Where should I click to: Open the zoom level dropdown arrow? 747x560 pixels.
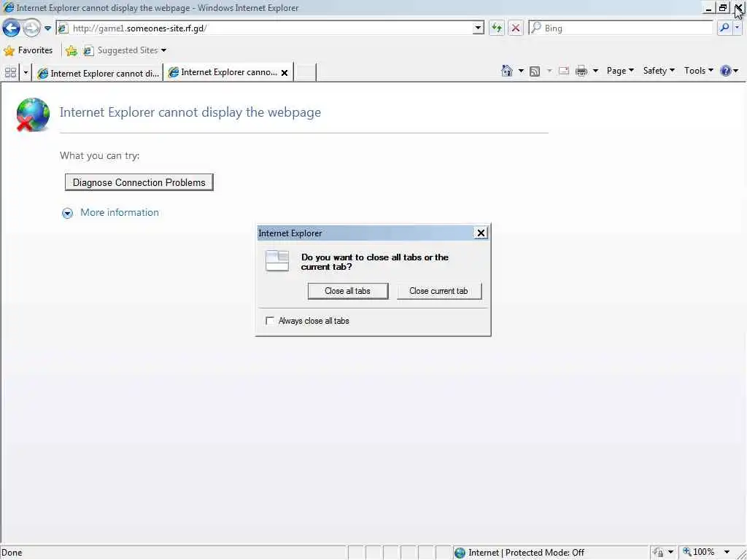[727, 553]
